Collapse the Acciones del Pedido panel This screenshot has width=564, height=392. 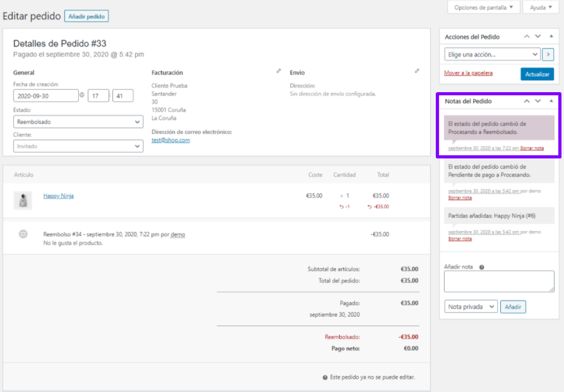551,37
